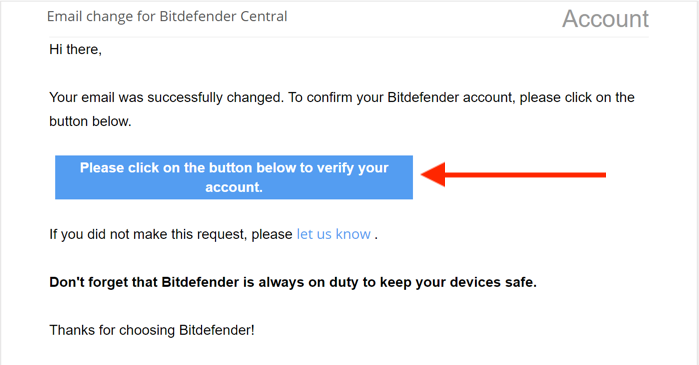The width and height of the screenshot is (699, 365).
Task: Click the blue verify your account button
Action: coord(234,177)
